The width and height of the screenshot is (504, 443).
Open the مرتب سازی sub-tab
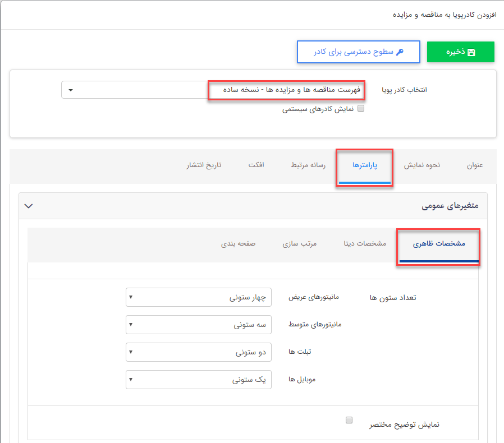(300, 244)
